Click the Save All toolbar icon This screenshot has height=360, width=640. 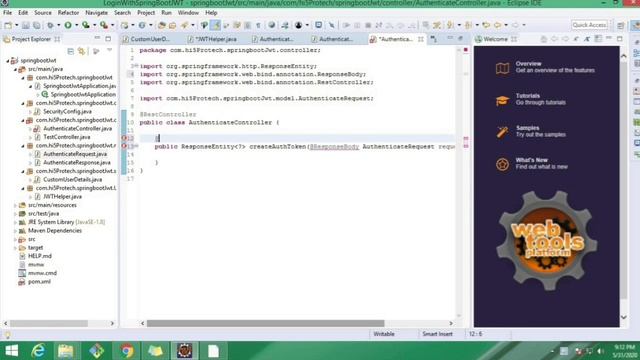click(x=36, y=25)
